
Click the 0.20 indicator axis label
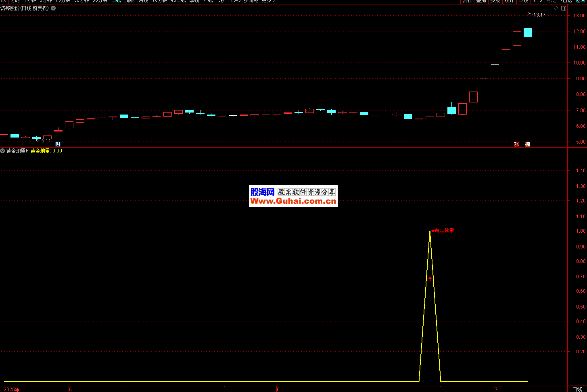click(581, 352)
